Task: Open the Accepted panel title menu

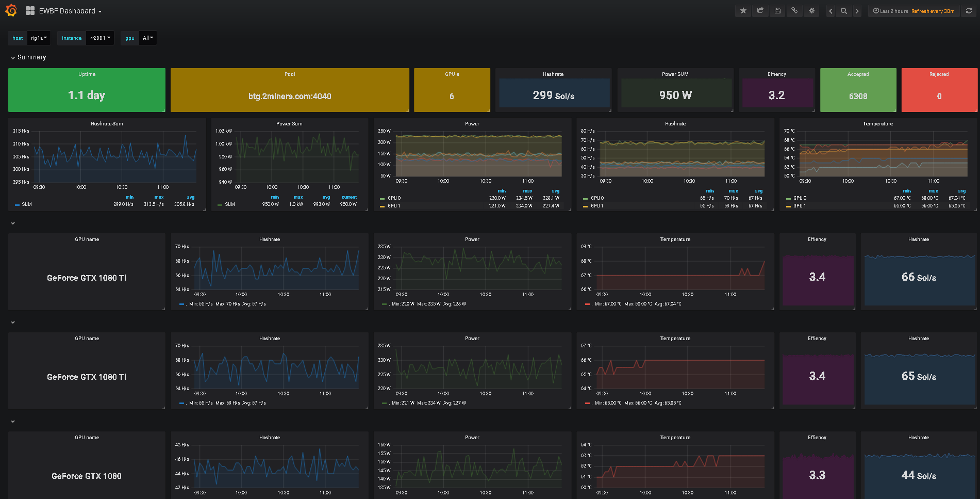Action: [858, 74]
